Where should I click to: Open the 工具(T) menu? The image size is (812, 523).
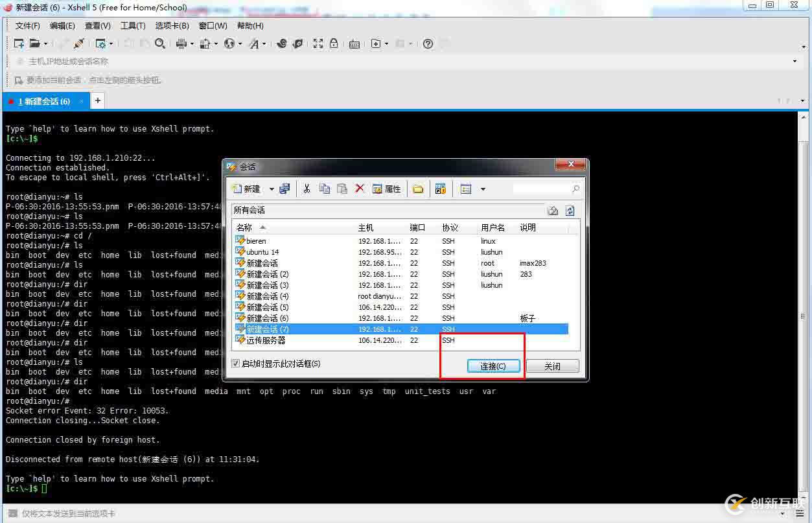[x=133, y=25]
